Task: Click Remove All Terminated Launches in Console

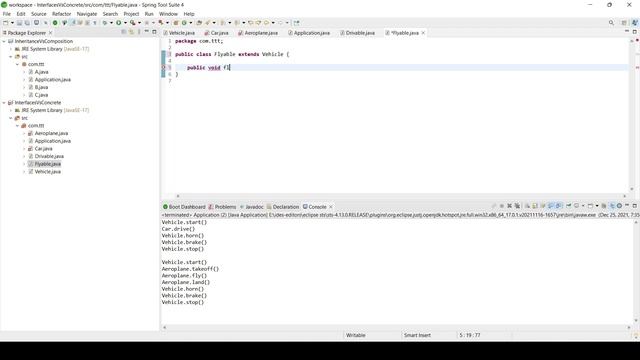Action: point(517,206)
